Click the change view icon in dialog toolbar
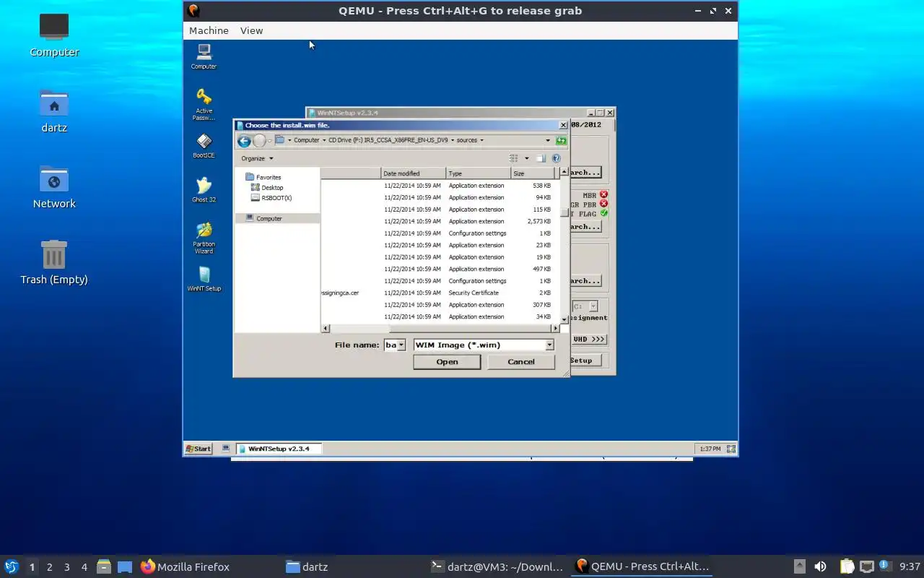 [514, 158]
